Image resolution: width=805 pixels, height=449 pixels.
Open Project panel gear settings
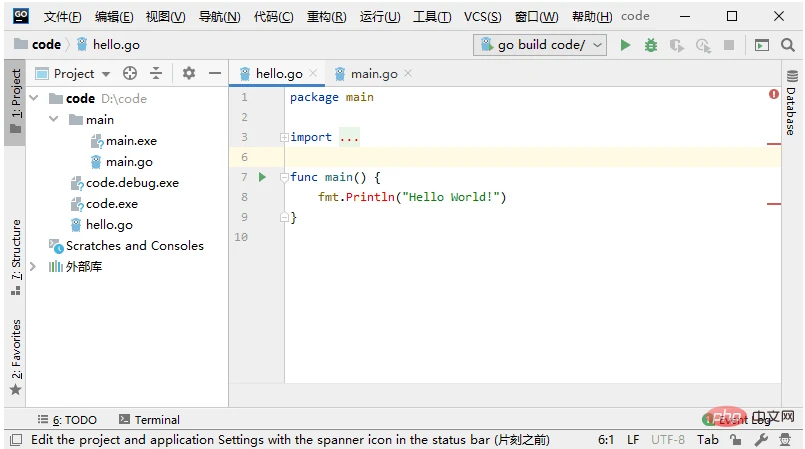(189, 73)
